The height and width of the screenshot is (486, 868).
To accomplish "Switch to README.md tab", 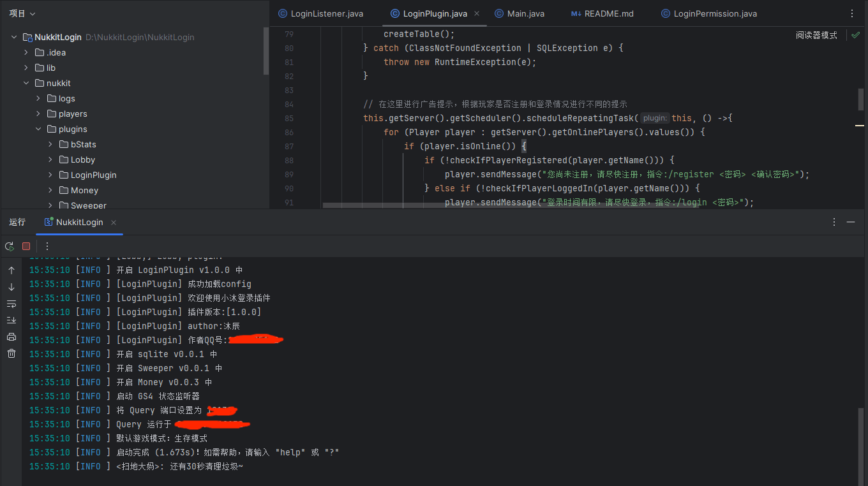I will (602, 13).
